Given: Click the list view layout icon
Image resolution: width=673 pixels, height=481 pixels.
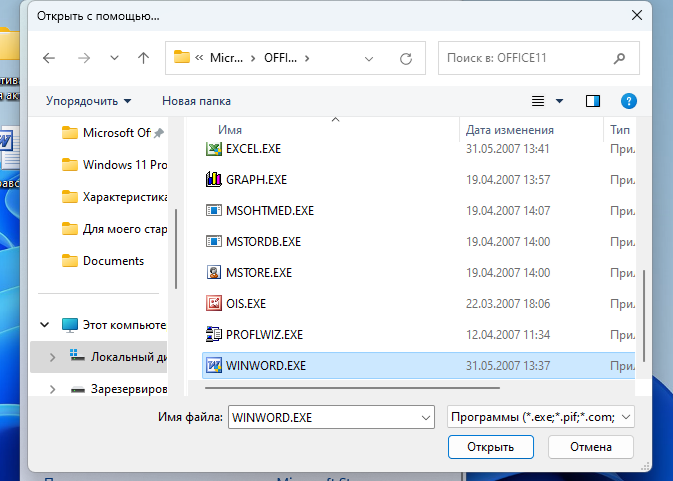Looking at the screenshot, I should [538, 101].
